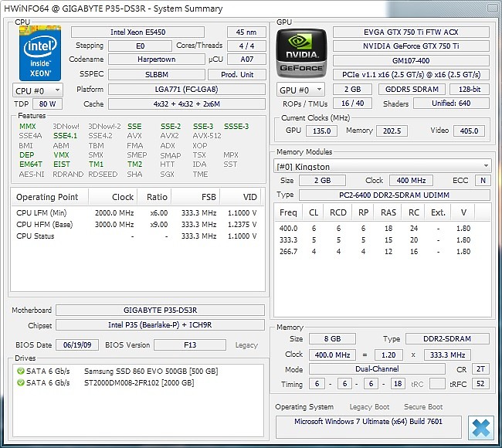The height and width of the screenshot is (448, 502).
Task: Click the CL column header
Action: point(314,212)
